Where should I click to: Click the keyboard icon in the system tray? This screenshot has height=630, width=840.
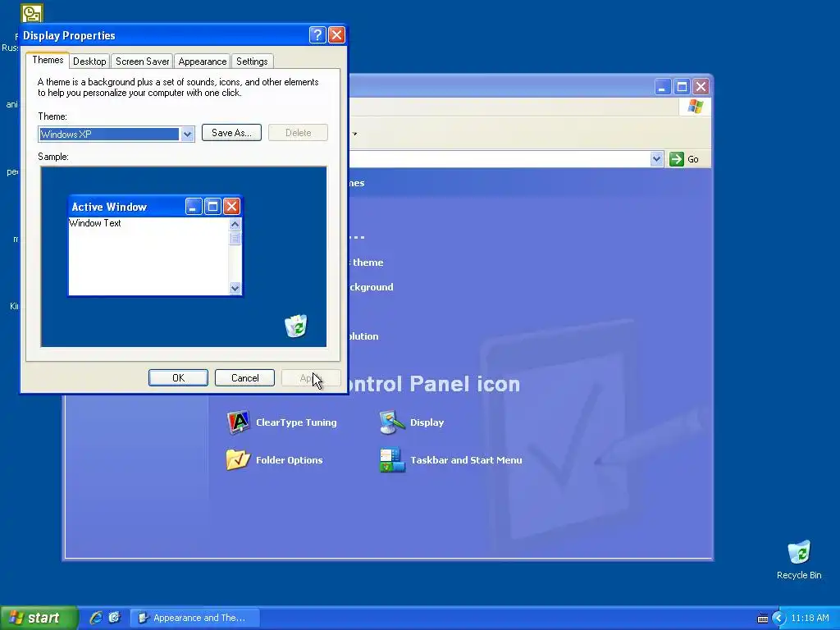tap(763, 619)
